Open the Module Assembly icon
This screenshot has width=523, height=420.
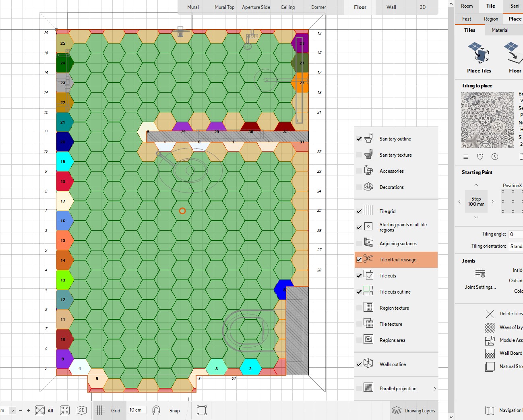(490, 341)
